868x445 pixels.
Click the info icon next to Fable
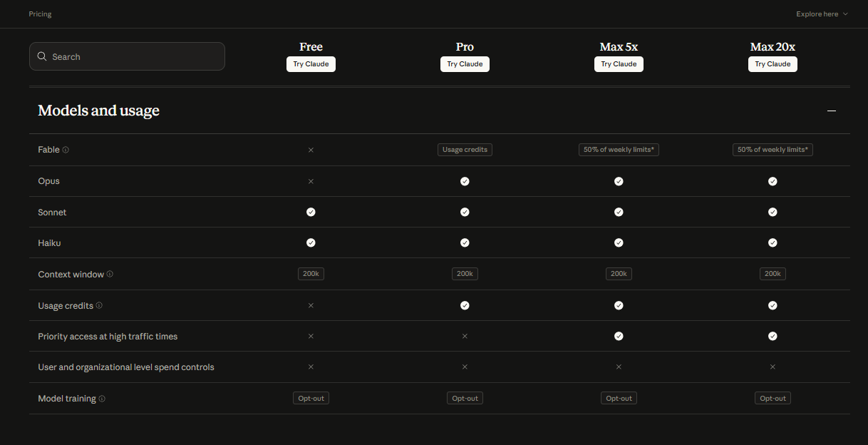(66, 150)
